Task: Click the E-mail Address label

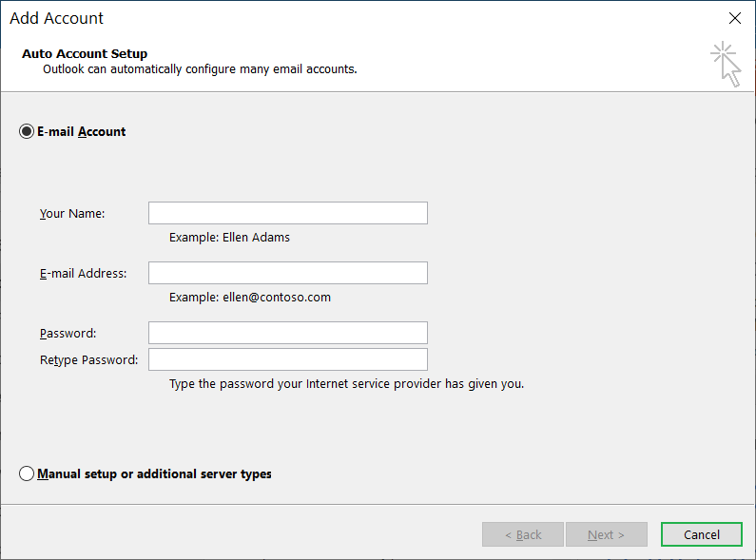Action: click(83, 273)
